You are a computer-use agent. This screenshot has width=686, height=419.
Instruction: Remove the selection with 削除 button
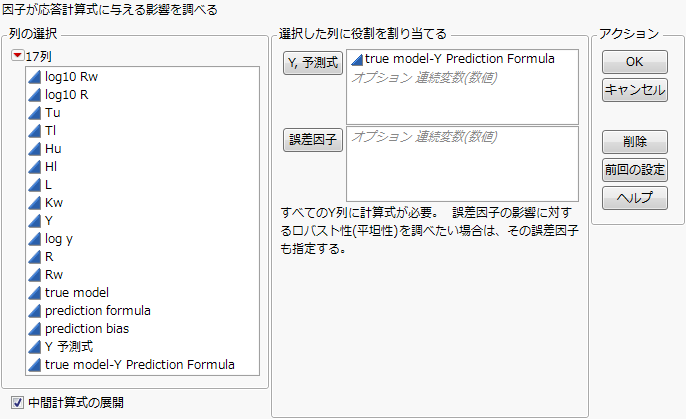click(634, 141)
